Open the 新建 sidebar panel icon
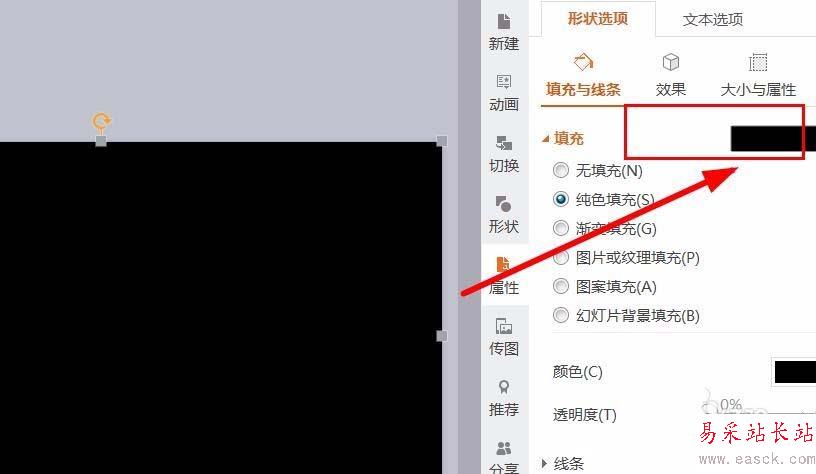Viewport: 816px width, 474px height. click(504, 32)
